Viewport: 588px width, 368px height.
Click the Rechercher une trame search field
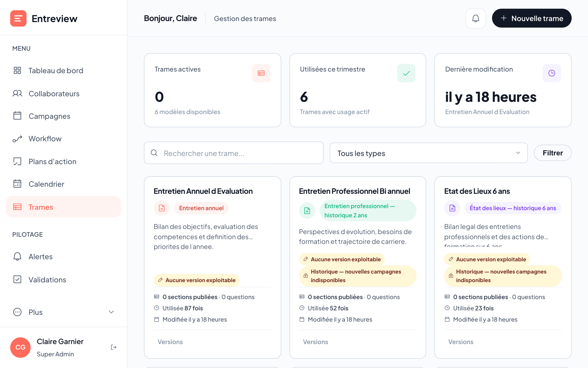pos(234,153)
